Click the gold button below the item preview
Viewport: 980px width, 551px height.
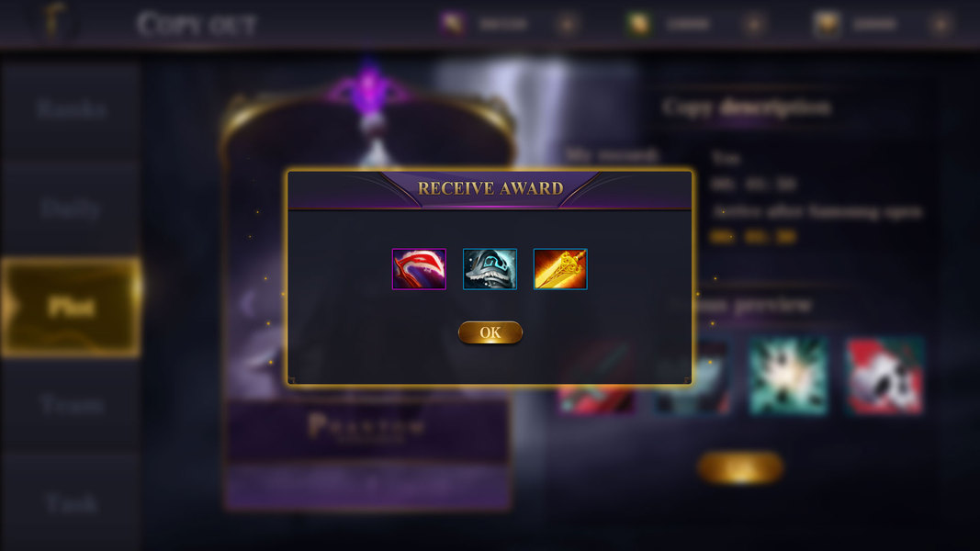pos(740,467)
